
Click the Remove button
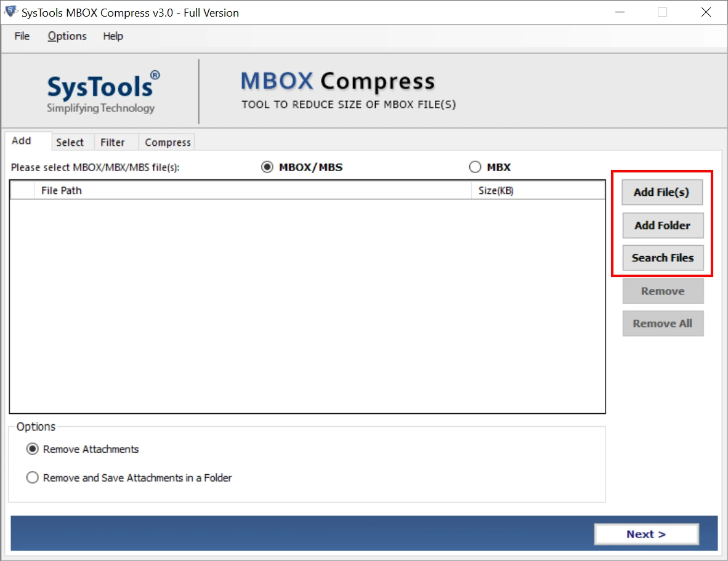pyautogui.click(x=663, y=291)
